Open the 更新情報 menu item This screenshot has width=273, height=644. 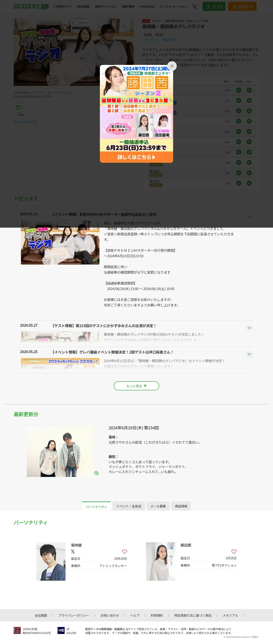[128, 7]
